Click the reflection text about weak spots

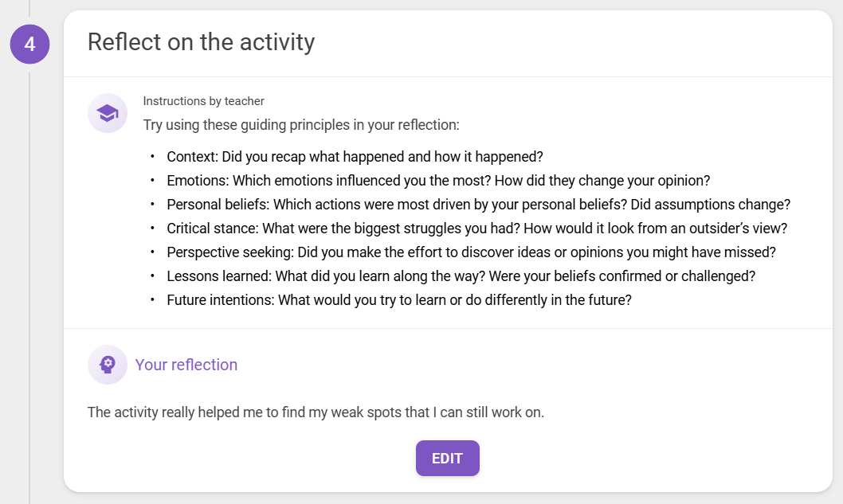316,412
